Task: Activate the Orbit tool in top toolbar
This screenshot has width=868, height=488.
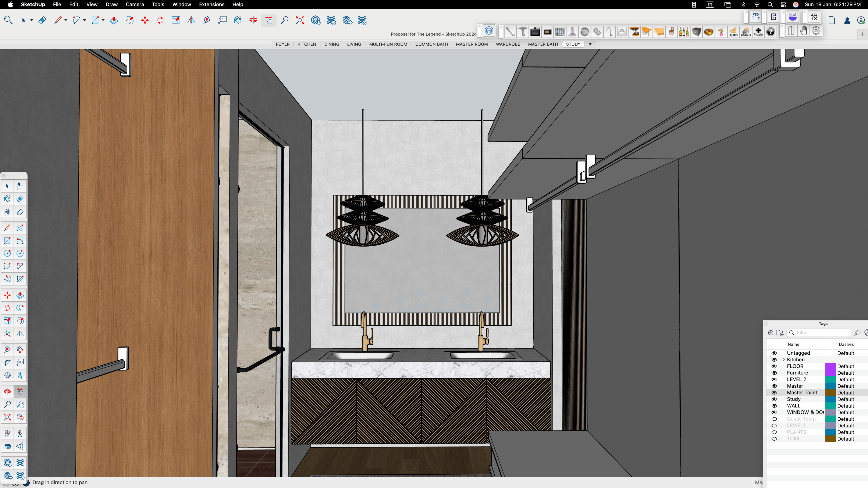Action: (x=253, y=21)
